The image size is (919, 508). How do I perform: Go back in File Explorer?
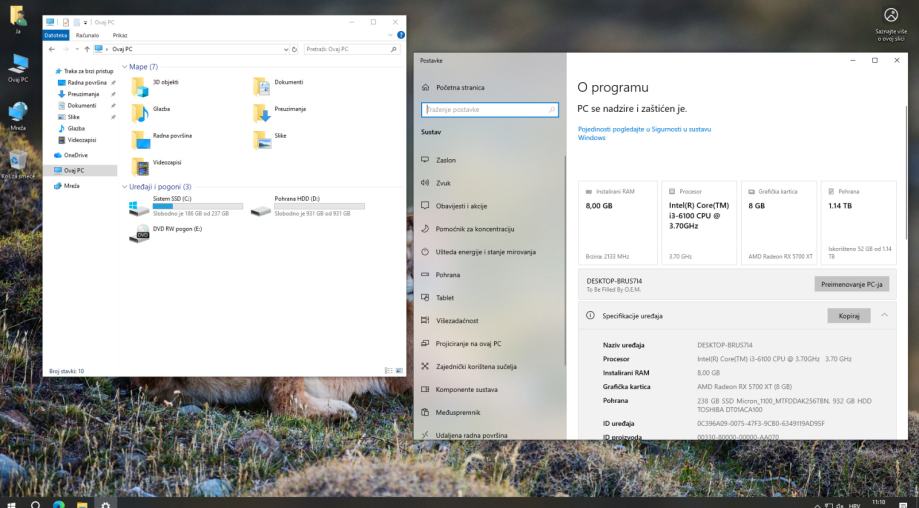(52, 49)
